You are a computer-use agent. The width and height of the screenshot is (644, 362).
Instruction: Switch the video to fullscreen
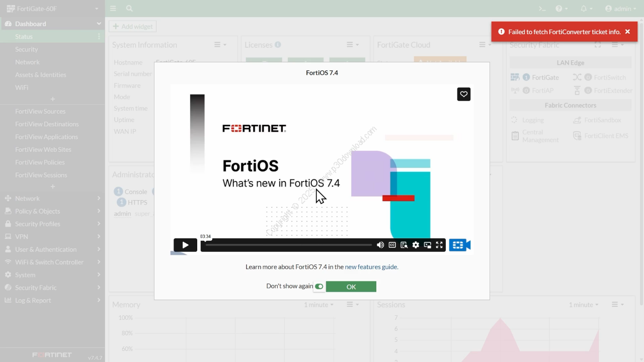point(439,245)
